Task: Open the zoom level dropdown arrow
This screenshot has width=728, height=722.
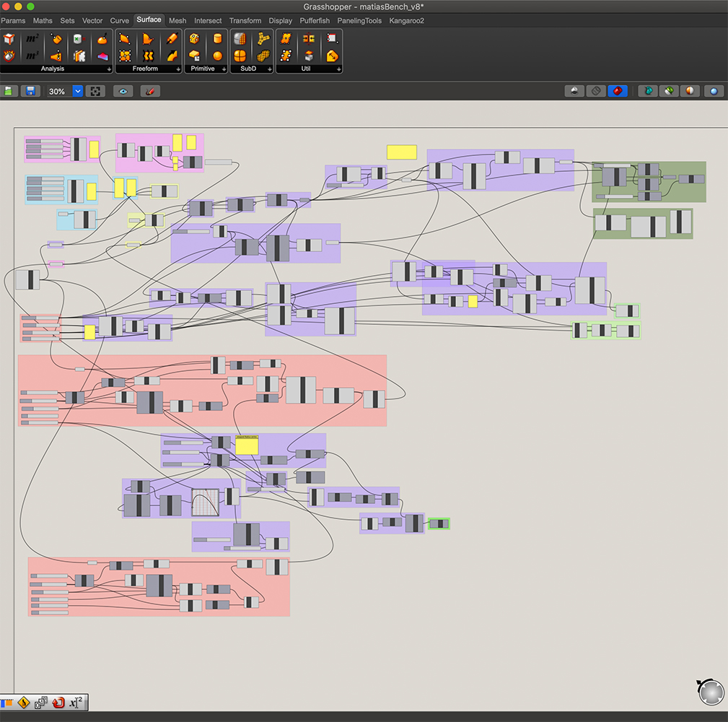Action: tap(78, 92)
